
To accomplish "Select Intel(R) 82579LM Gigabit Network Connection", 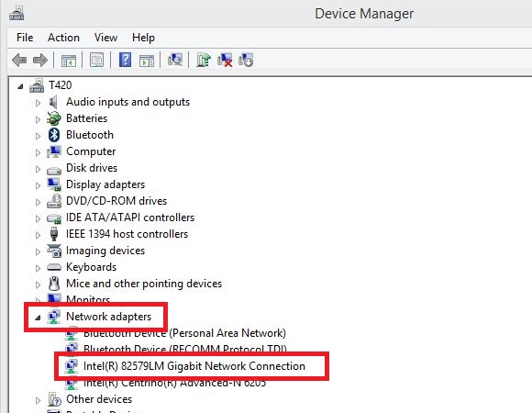I will click(194, 366).
